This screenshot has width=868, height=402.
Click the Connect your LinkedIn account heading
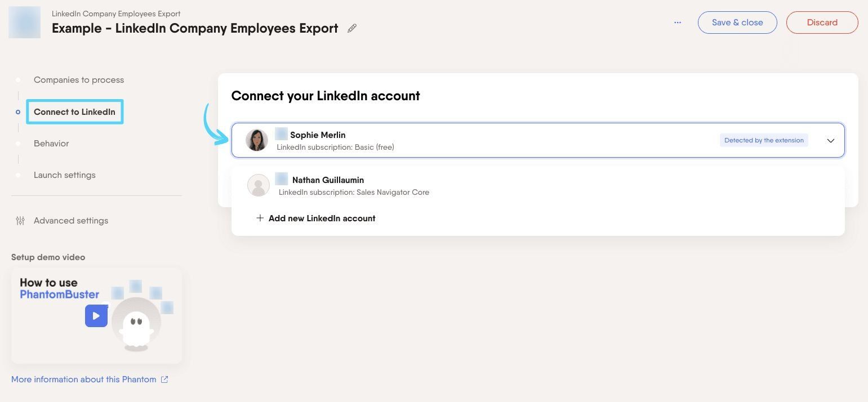click(x=326, y=96)
